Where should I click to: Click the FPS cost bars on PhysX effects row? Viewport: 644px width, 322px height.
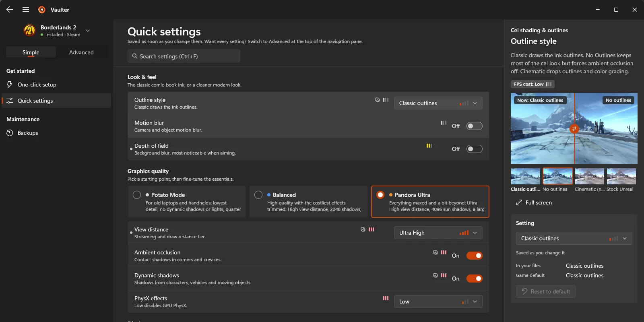(x=386, y=298)
